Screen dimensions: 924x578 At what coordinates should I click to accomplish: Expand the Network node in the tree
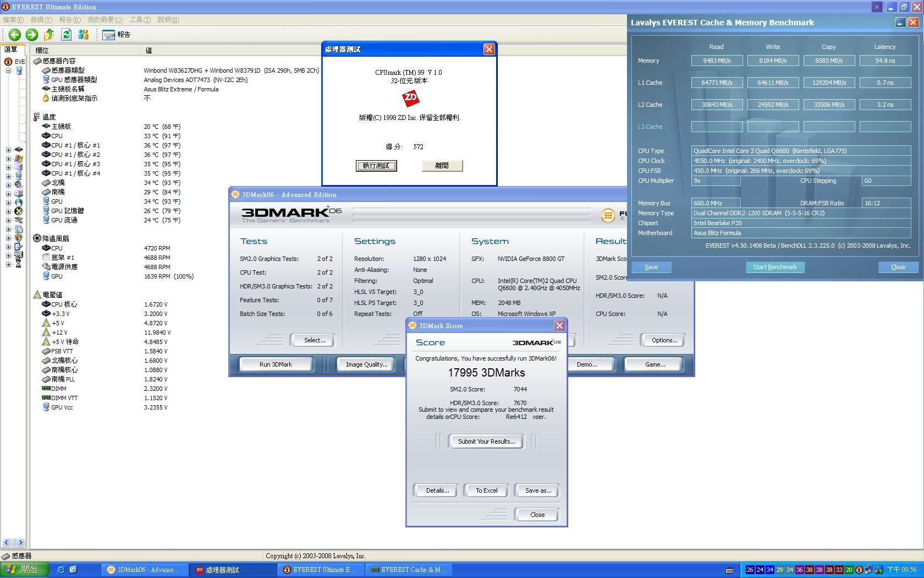(8, 203)
